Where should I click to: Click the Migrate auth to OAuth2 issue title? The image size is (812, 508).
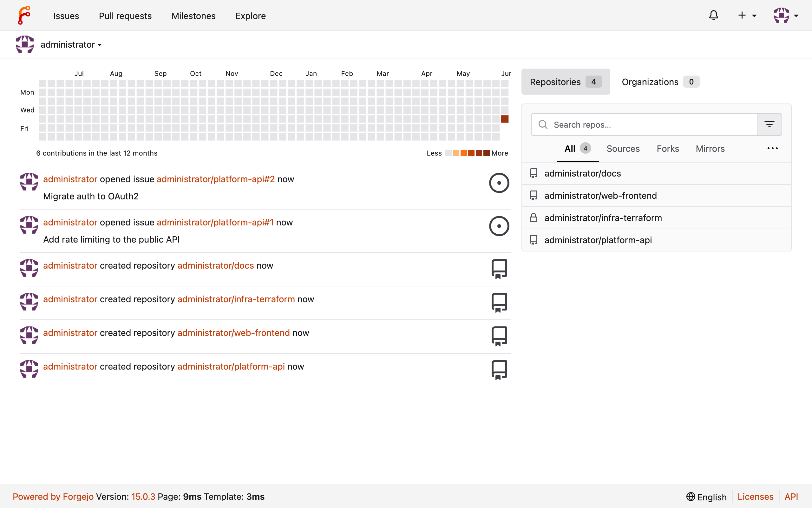tap(91, 196)
